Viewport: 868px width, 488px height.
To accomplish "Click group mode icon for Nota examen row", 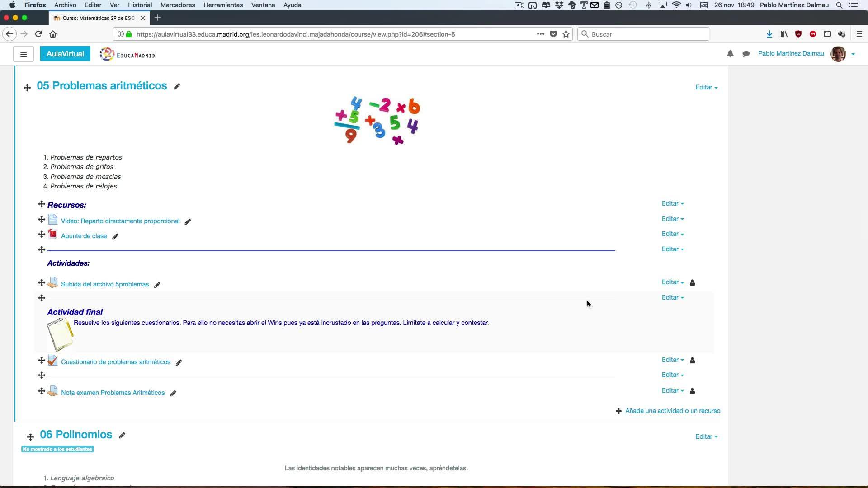I will 692,391.
